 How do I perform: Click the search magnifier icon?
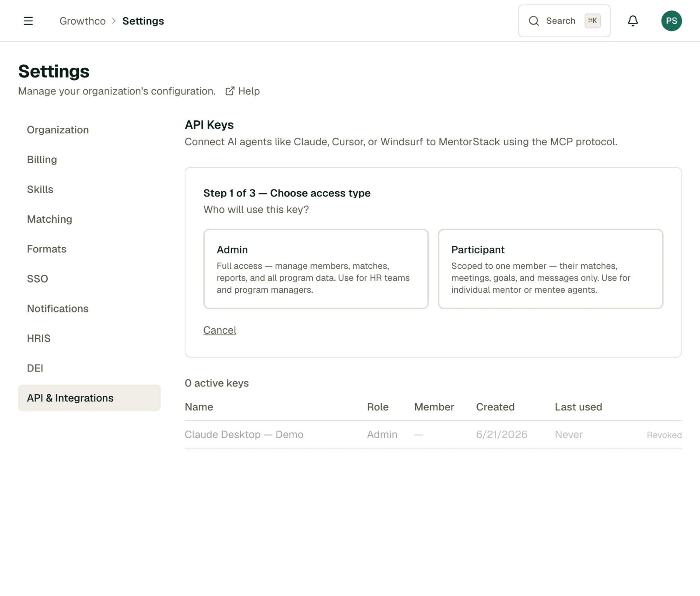pos(533,21)
